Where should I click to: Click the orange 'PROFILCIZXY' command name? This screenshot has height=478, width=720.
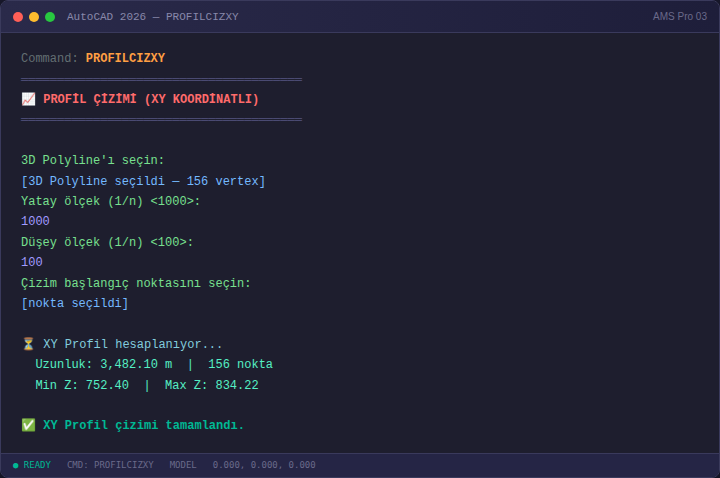tap(125, 58)
